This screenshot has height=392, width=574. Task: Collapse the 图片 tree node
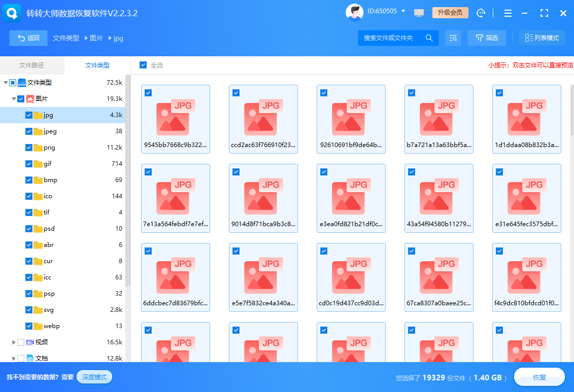coord(14,99)
